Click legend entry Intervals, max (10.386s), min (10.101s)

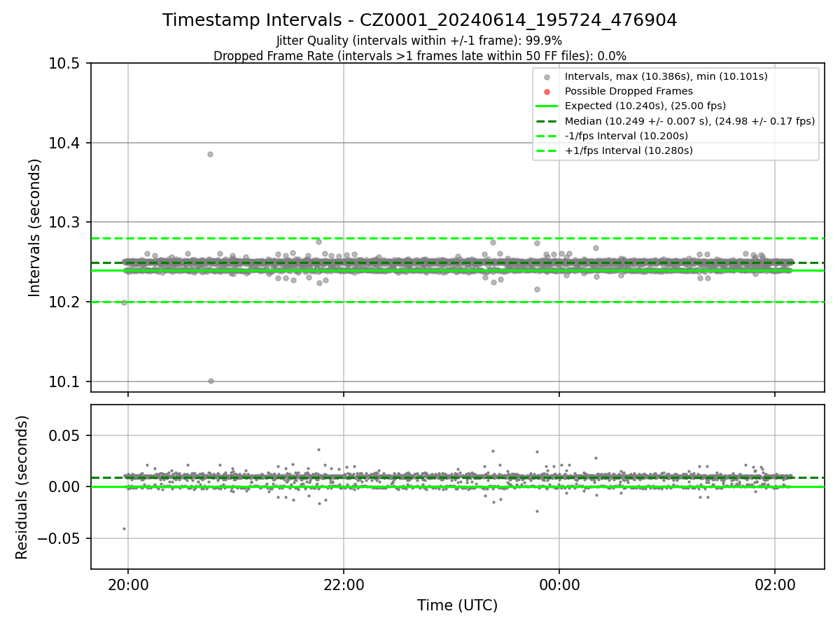click(666, 76)
